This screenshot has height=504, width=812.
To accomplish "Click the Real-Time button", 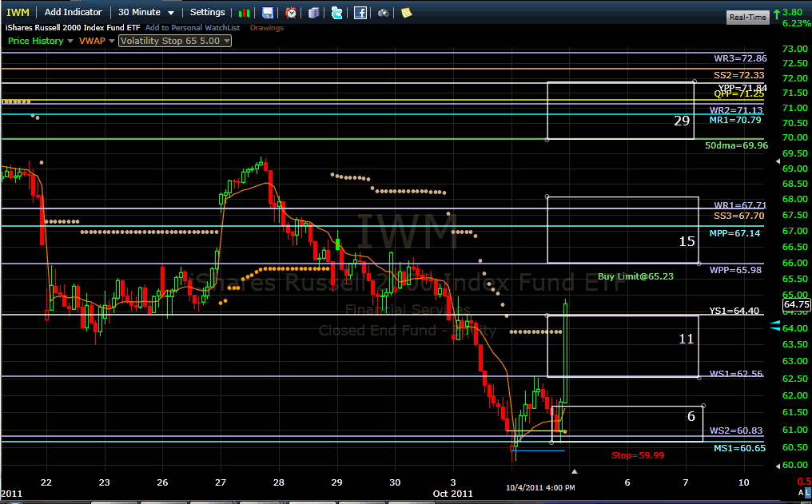I will [x=747, y=17].
